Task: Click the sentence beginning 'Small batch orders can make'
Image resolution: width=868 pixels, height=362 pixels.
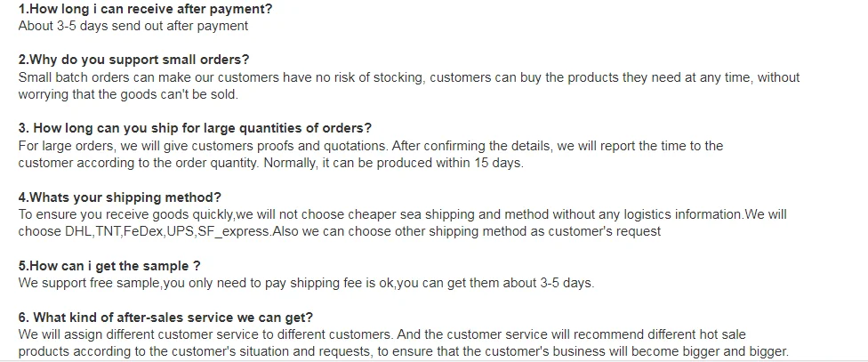Action: click(408, 85)
